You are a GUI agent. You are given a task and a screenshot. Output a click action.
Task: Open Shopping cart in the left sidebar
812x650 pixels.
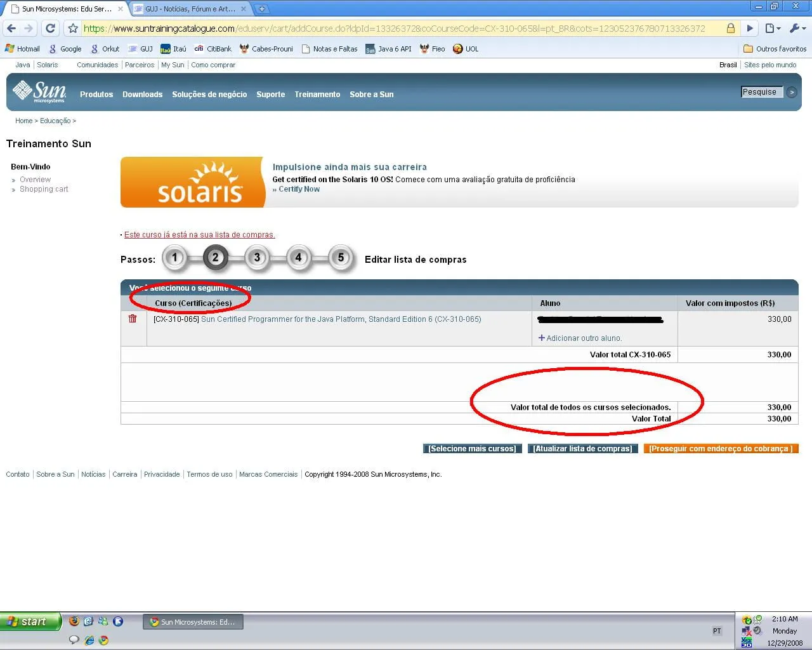[x=44, y=189]
